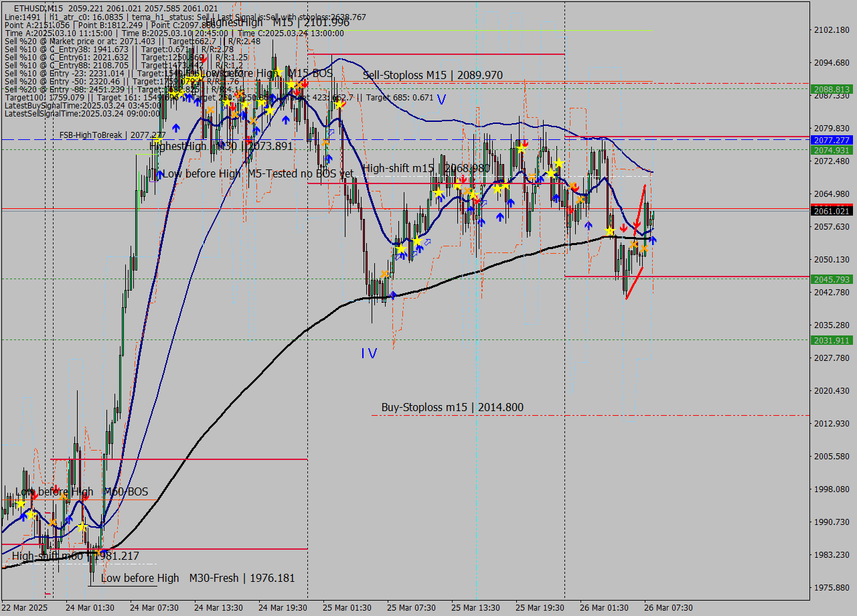This screenshot has width=857, height=616.
Task: Select the 'Sell-Stoploss M15 | 2089.970' label
Action: (433, 75)
